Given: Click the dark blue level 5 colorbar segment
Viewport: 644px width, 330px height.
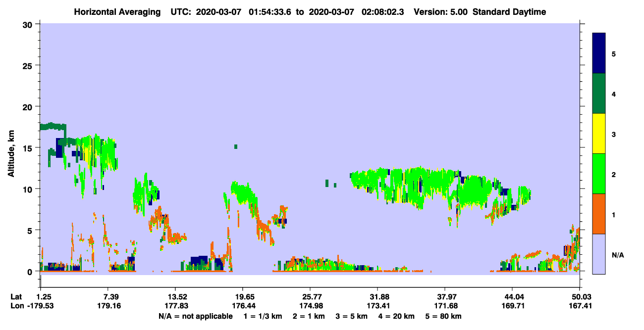Looking at the screenshot, I should (x=599, y=53).
